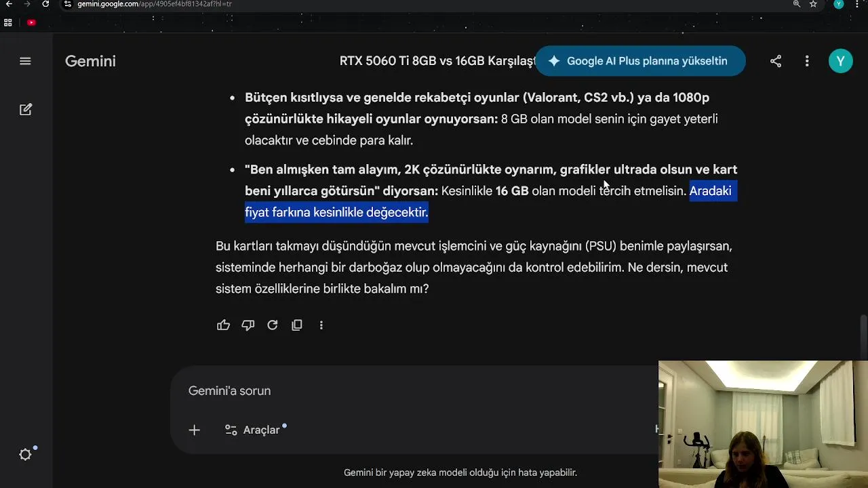Viewport: 868px width, 488px height.
Task: Open the Chrome profile avatar in toolbar
Action: pos(839,4)
